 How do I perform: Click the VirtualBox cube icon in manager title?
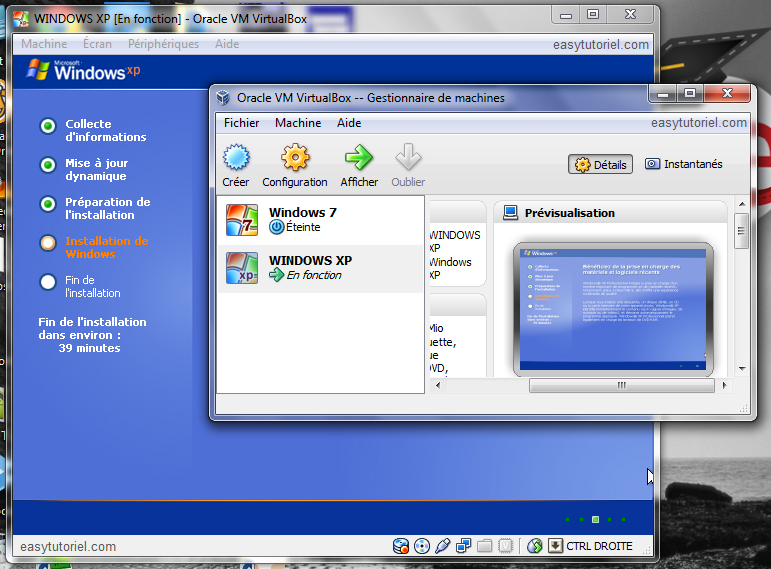pos(223,98)
